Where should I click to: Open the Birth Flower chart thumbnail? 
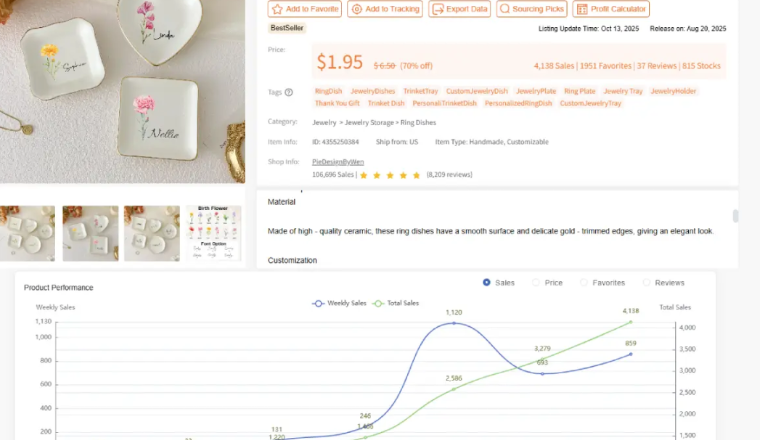(x=214, y=234)
